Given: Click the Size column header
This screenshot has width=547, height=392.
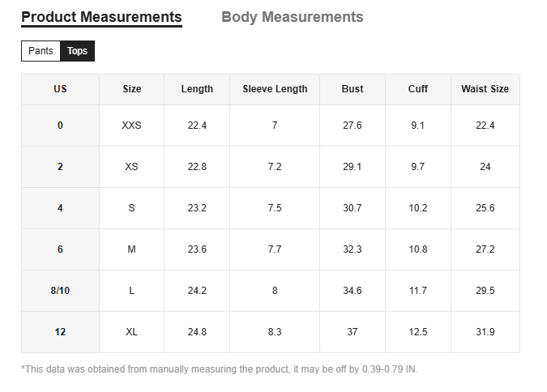Looking at the screenshot, I should point(131,89).
